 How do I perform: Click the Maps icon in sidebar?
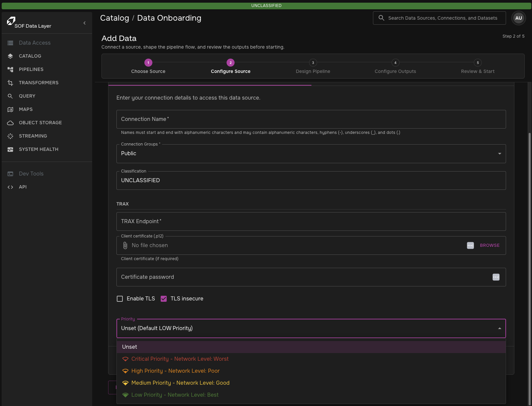(x=10, y=109)
